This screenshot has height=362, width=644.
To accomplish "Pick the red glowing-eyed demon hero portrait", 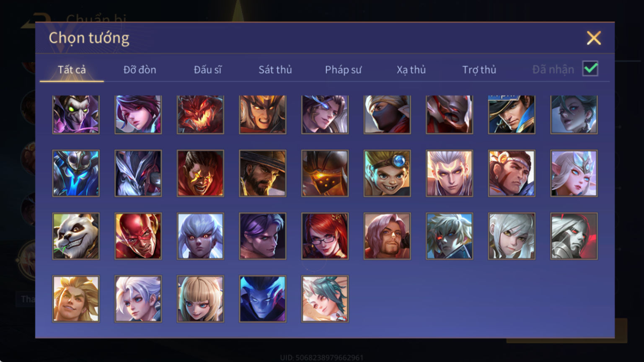I will [x=200, y=114].
